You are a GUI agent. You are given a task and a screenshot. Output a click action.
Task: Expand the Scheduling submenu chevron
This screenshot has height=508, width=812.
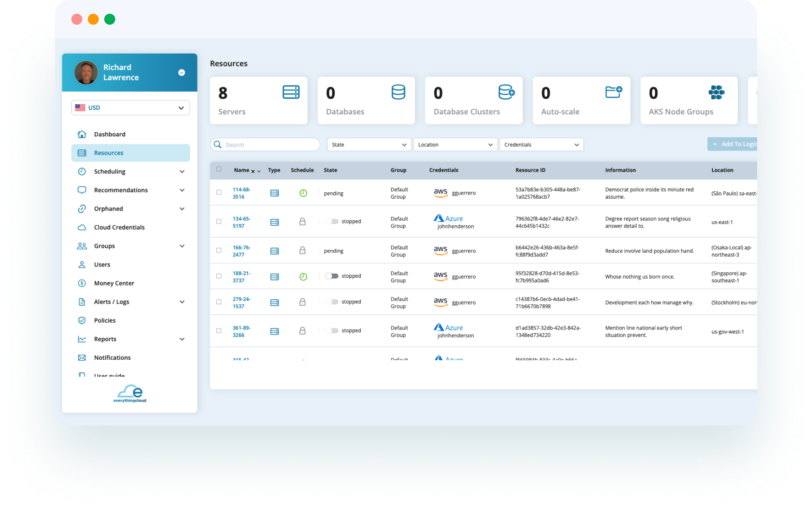click(x=182, y=172)
